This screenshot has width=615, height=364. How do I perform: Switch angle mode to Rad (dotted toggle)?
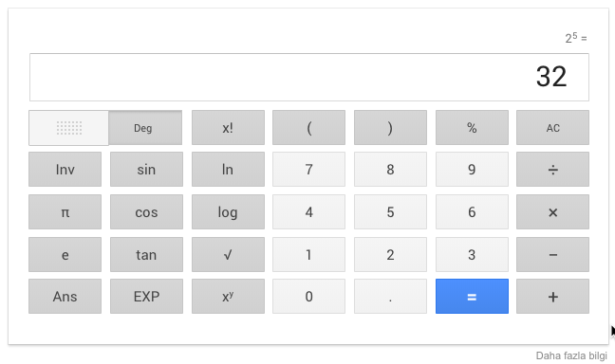[68, 128]
